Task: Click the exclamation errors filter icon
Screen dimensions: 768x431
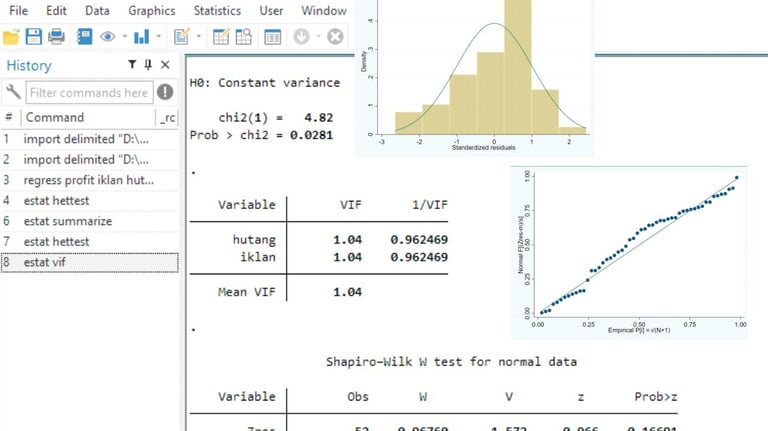Action: 165,92
